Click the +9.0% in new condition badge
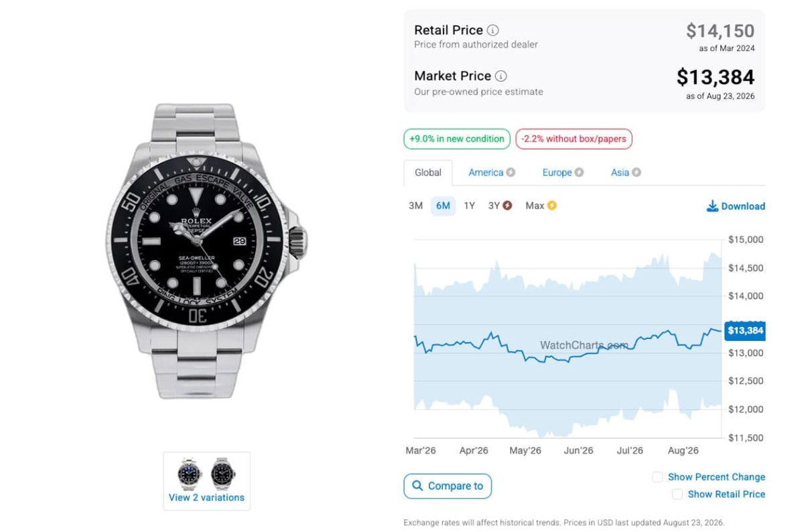This screenshot has height=532, width=804. click(457, 139)
